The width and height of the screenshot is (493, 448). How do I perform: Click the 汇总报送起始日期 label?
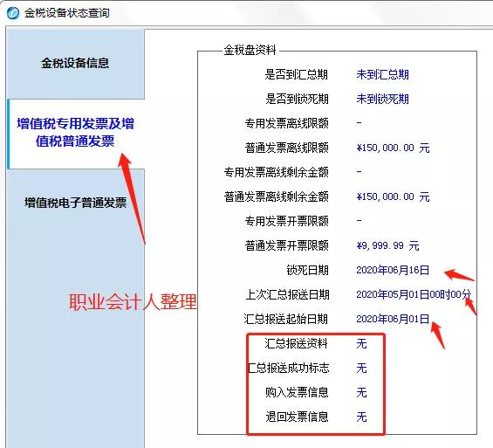click(286, 319)
